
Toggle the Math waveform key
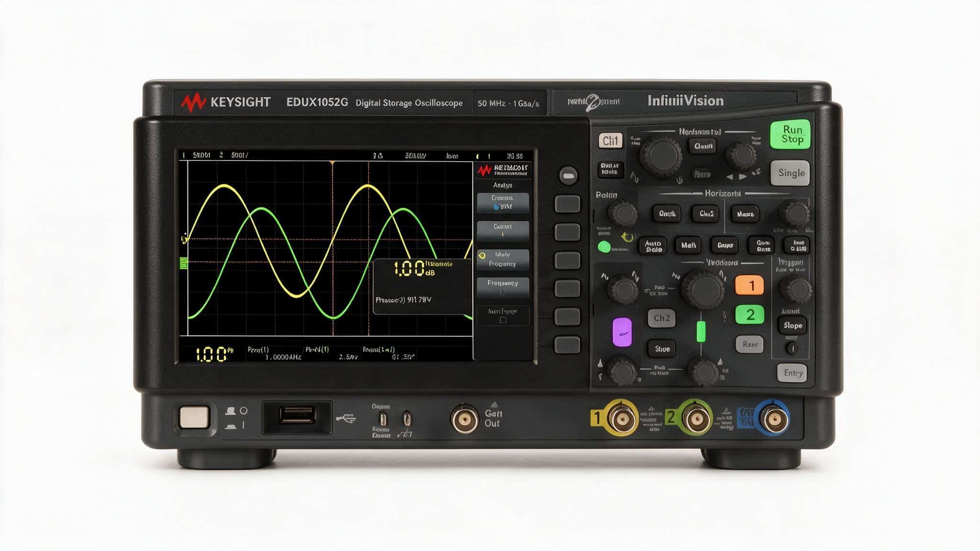[689, 245]
